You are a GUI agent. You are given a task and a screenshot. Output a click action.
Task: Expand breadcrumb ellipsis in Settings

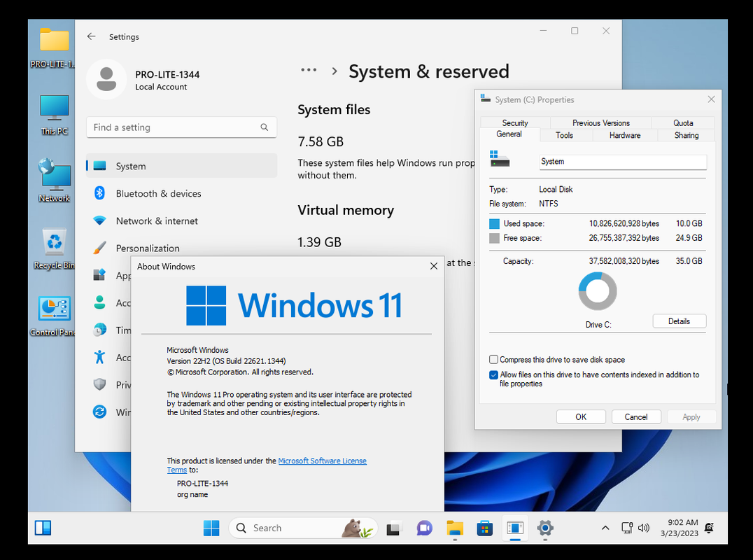click(x=309, y=70)
